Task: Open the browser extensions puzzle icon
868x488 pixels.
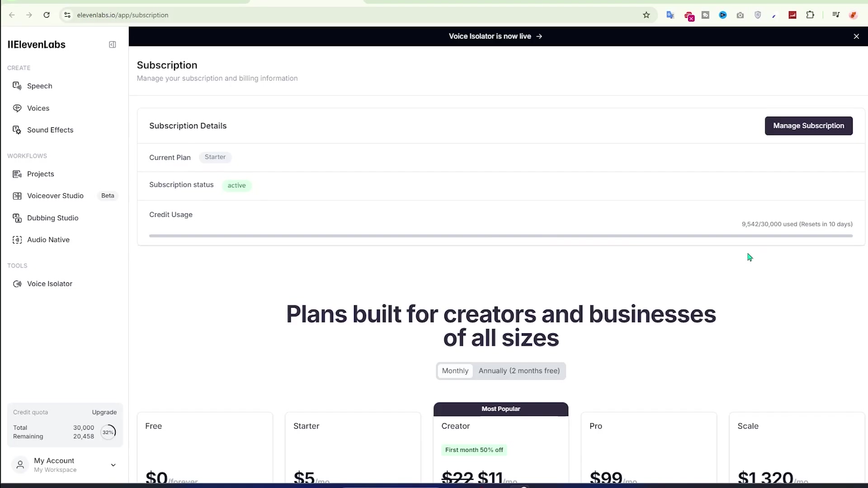Action: (810, 15)
